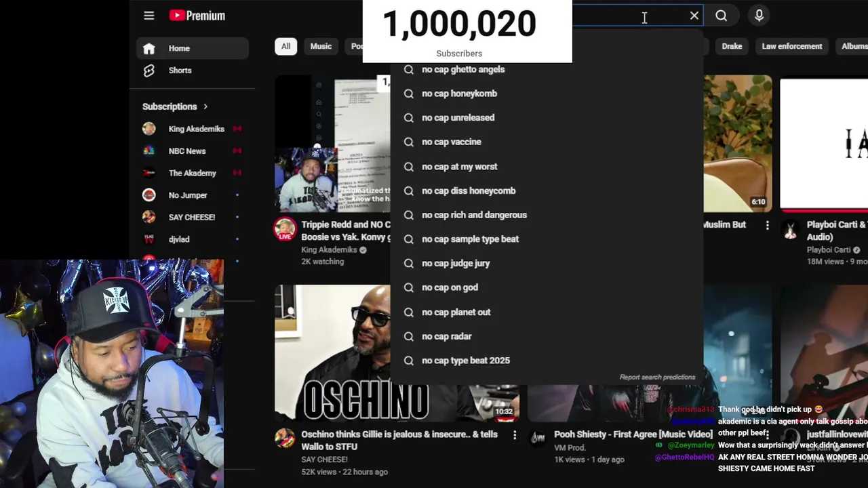Expand the Subscriptions section
The width and height of the screenshot is (868, 488).
[x=175, y=106]
